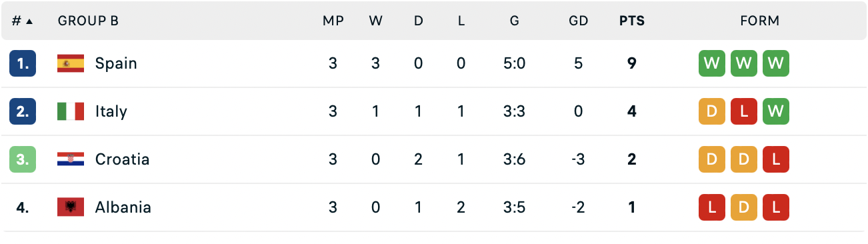Select Albania's orange D form badge

tap(744, 207)
